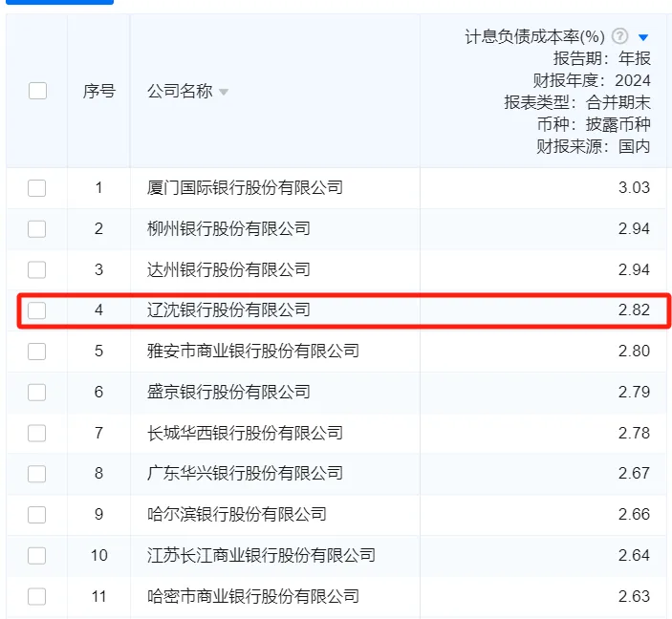Select the 2.82 value for 辽沈银行

(634, 309)
